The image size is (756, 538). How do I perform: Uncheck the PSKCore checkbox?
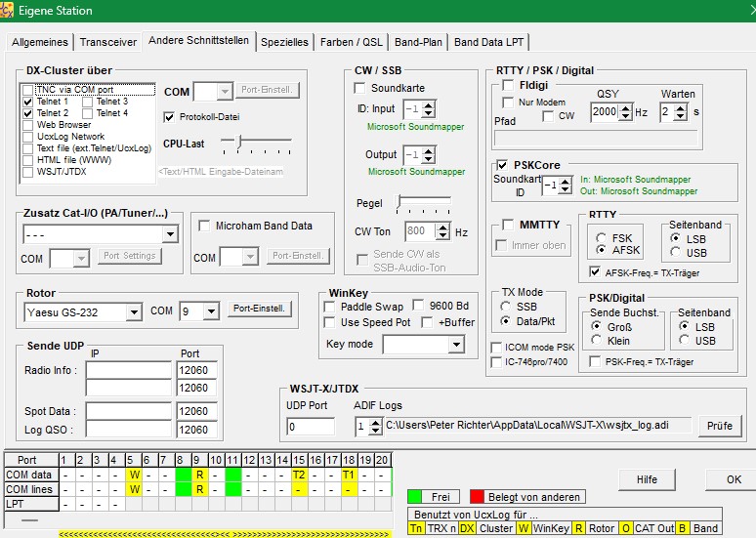[503, 165]
